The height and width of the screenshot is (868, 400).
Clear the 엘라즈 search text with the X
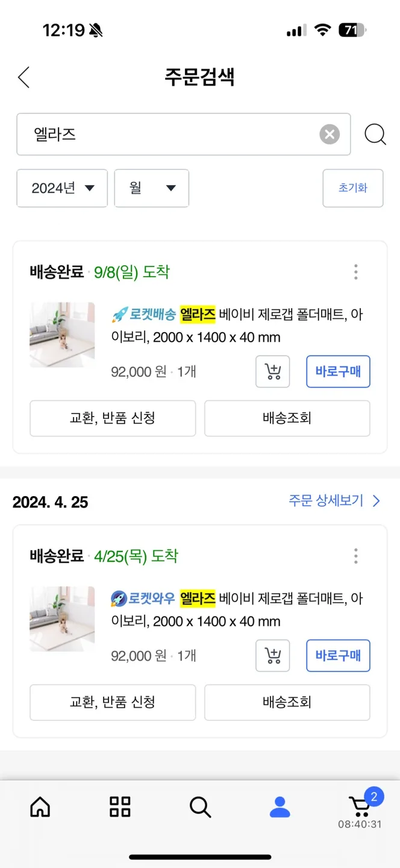click(x=330, y=134)
